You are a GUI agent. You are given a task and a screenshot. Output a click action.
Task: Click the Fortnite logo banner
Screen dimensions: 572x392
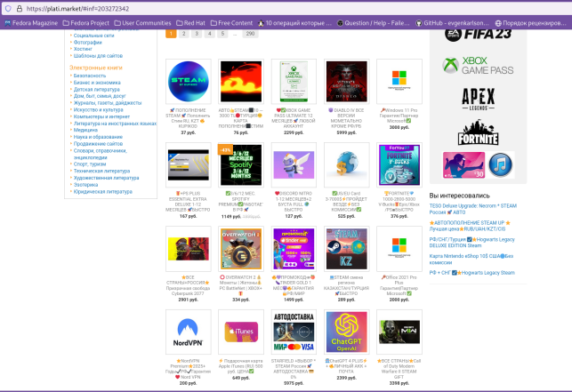coord(478,132)
